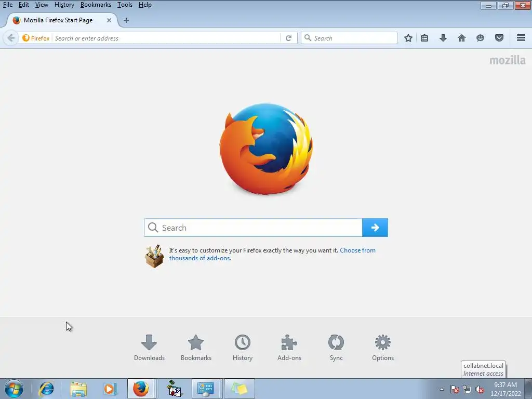Click the Action Center flag tray icon
The width and height of the screenshot is (532, 399).
(x=455, y=389)
